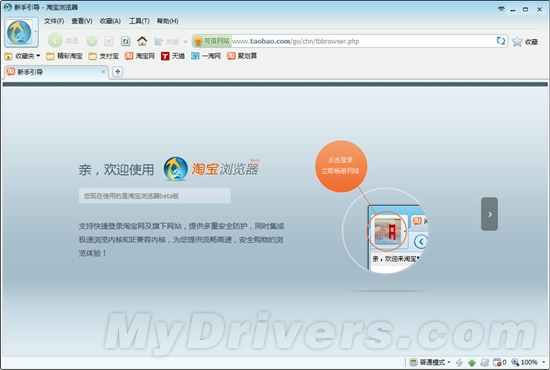Click the forward arrow button
550x370 pixels.
click(x=92, y=41)
